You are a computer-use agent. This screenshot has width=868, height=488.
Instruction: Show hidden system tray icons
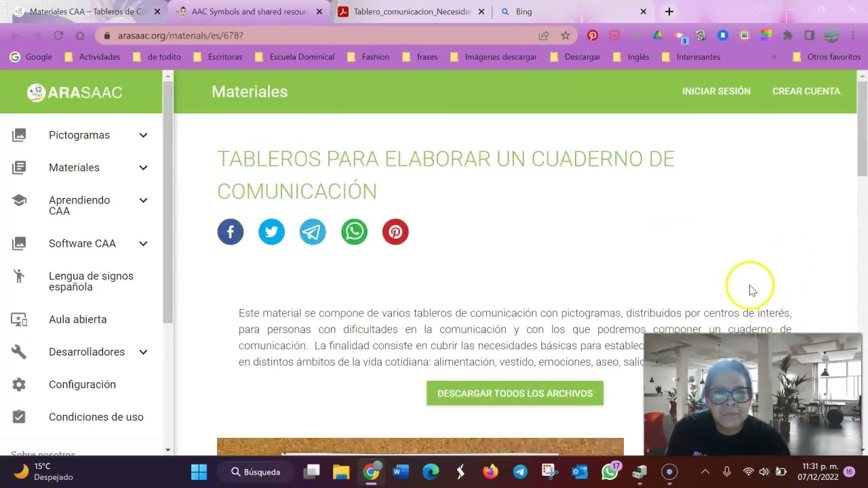point(705,472)
